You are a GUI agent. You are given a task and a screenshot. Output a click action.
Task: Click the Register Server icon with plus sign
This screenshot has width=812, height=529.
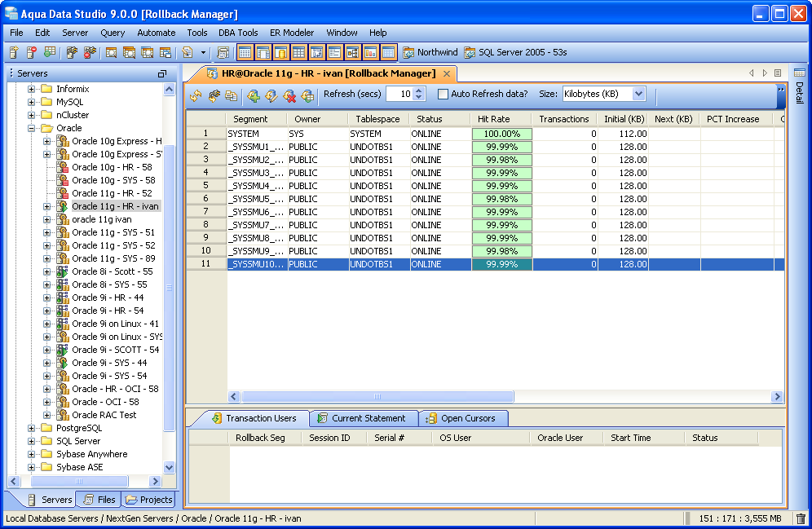pos(14,52)
